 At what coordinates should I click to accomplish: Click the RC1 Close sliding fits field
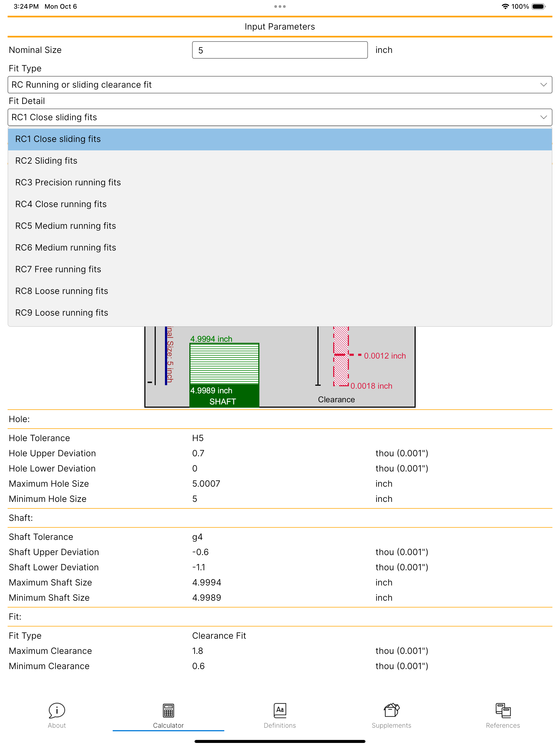[x=280, y=117]
